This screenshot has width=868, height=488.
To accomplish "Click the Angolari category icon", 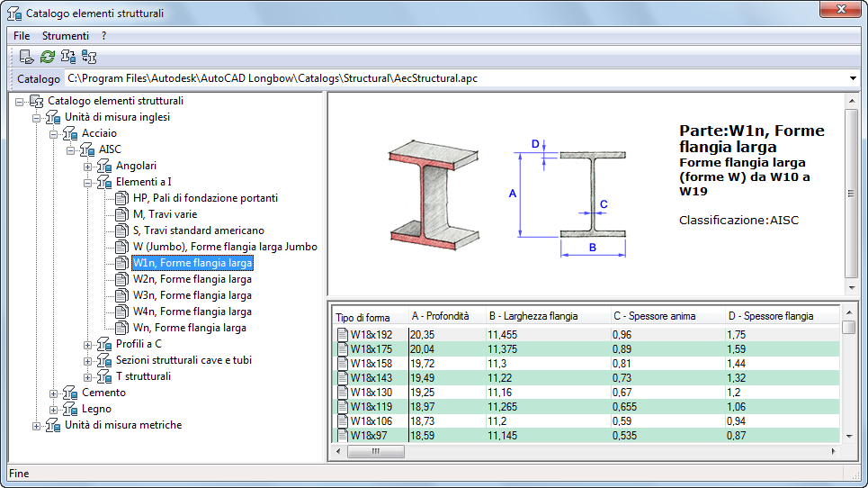I will pyautogui.click(x=104, y=166).
